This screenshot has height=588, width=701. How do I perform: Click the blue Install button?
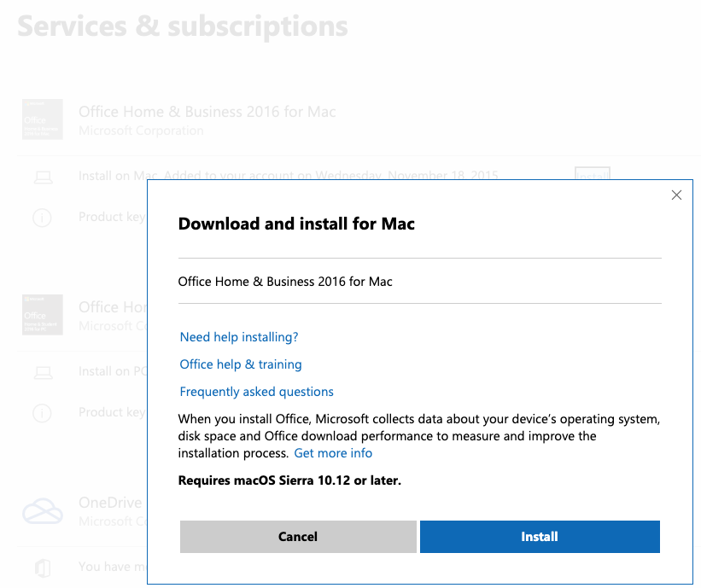click(x=540, y=536)
